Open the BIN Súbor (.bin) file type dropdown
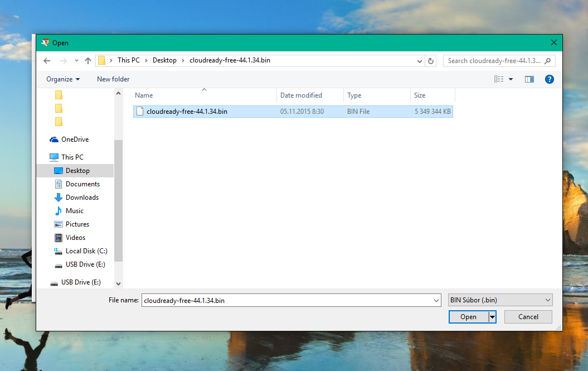The height and width of the screenshot is (371, 588). click(x=500, y=300)
